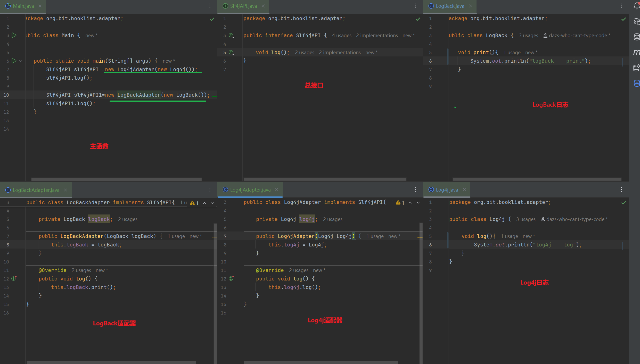Click the horizontal scrollbar in Main.java editor
The height and width of the screenshot is (364, 640).
coord(116,179)
